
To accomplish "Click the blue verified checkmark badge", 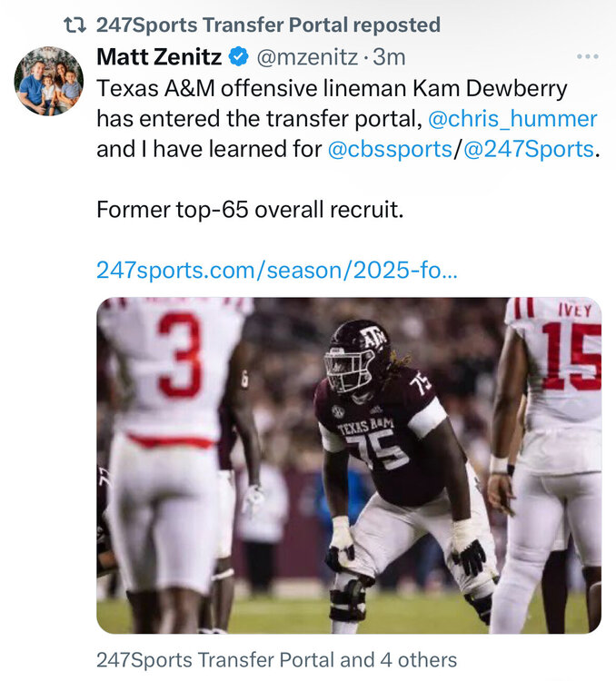I will click(x=238, y=58).
